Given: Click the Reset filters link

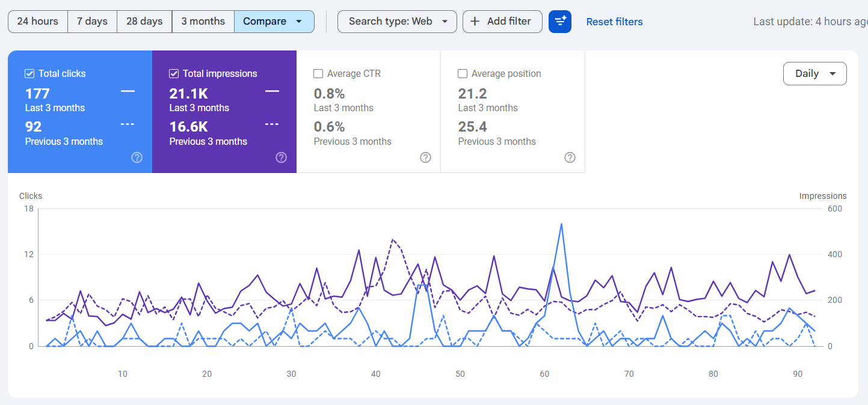Looking at the screenshot, I should (x=614, y=22).
